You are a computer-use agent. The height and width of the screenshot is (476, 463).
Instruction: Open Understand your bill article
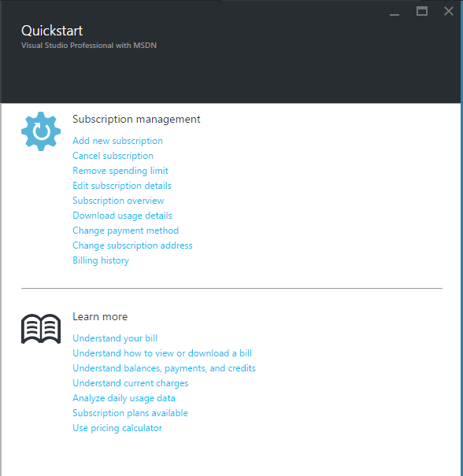pyautogui.click(x=115, y=338)
